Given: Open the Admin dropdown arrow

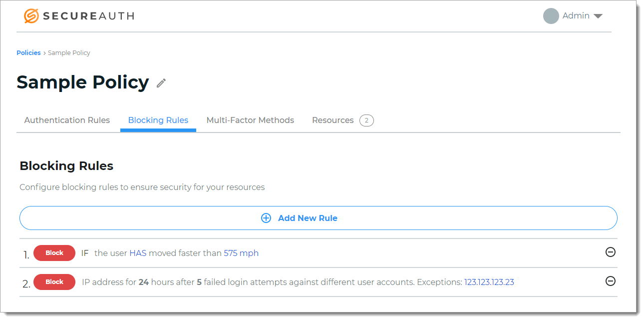Looking at the screenshot, I should pos(598,16).
